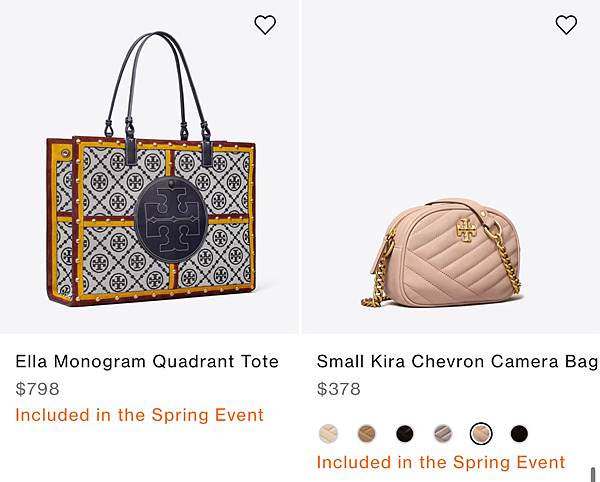The image size is (600, 482).
Task: Open the Ella Monogram Quadrant Tote title link
Action: [147, 361]
